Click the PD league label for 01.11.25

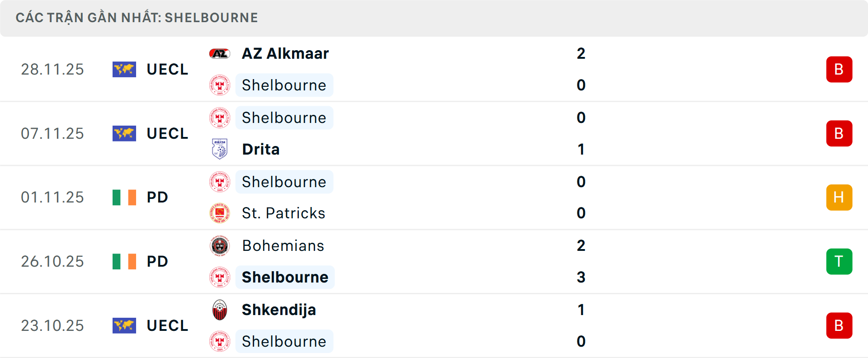[157, 198]
